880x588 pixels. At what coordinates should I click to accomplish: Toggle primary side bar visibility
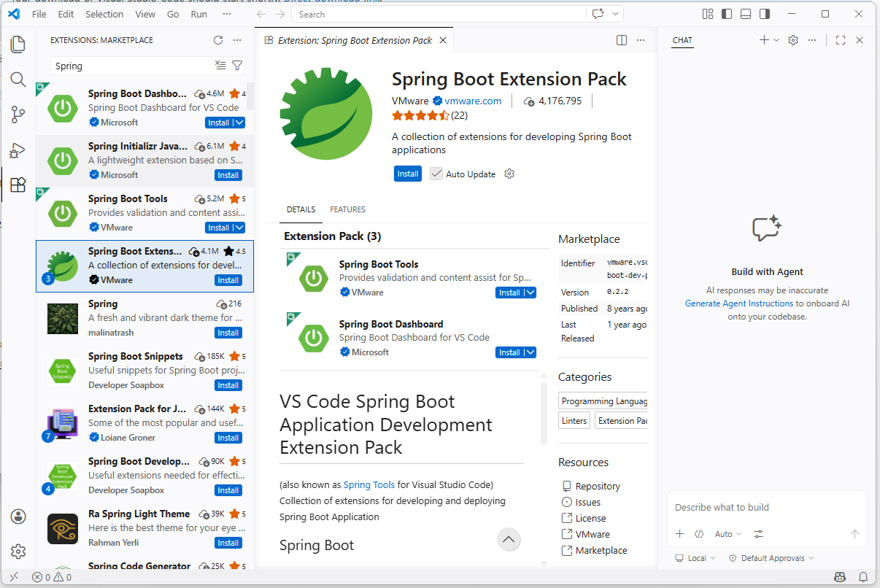[x=727, y=14]
